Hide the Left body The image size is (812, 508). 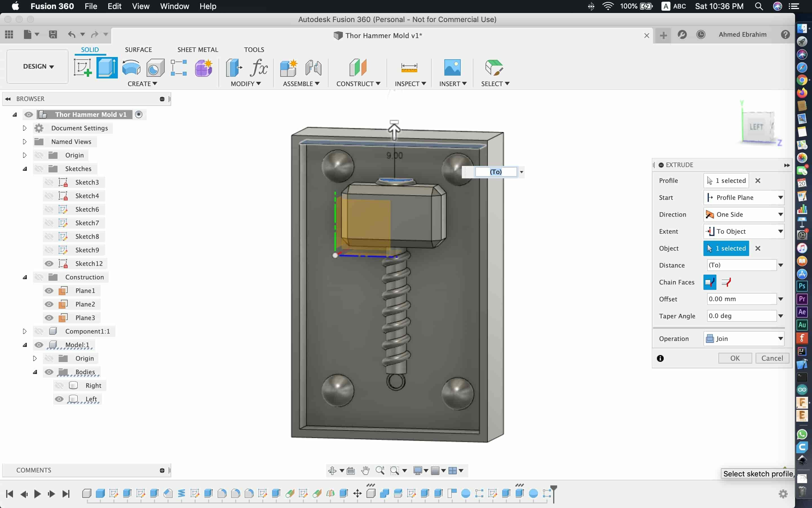click(59, 399)
